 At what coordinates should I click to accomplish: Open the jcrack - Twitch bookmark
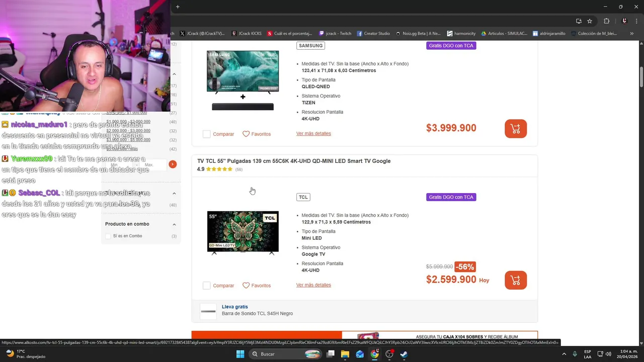[x=335, y=34]
